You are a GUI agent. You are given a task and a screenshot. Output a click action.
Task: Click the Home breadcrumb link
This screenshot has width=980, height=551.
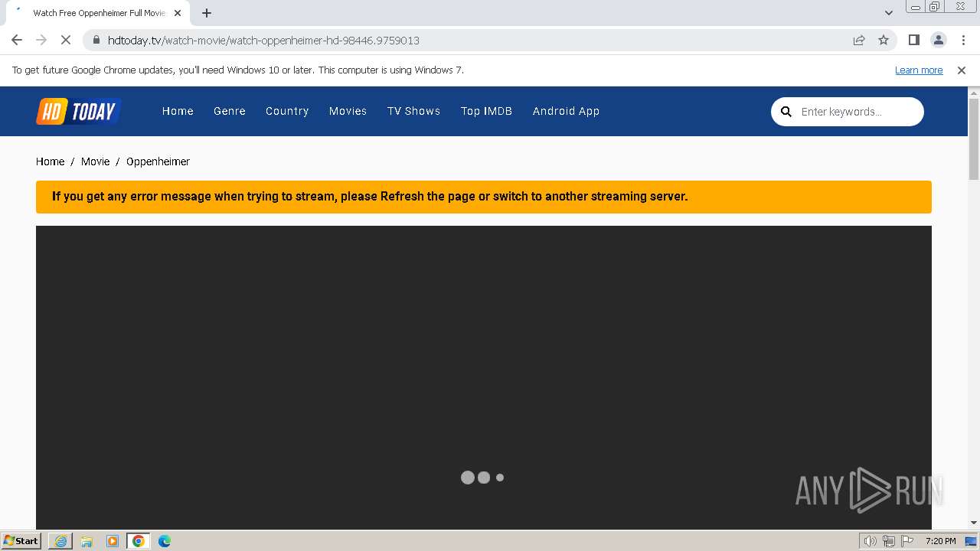[50, 161]
